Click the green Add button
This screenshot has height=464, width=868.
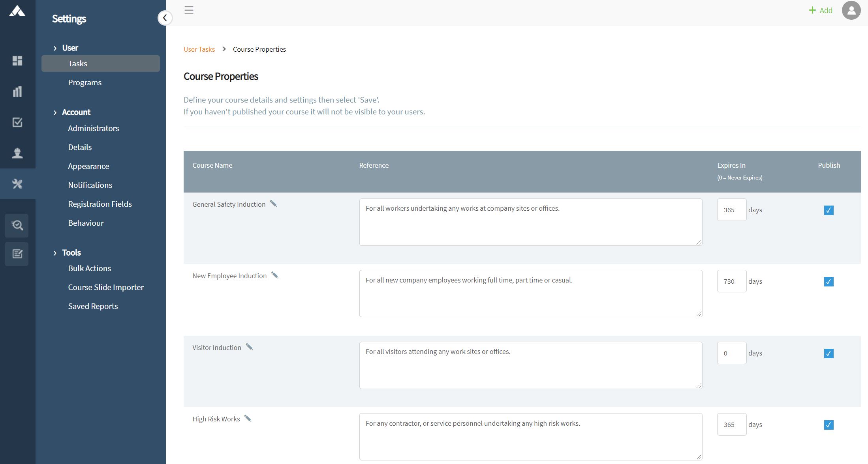820,11
